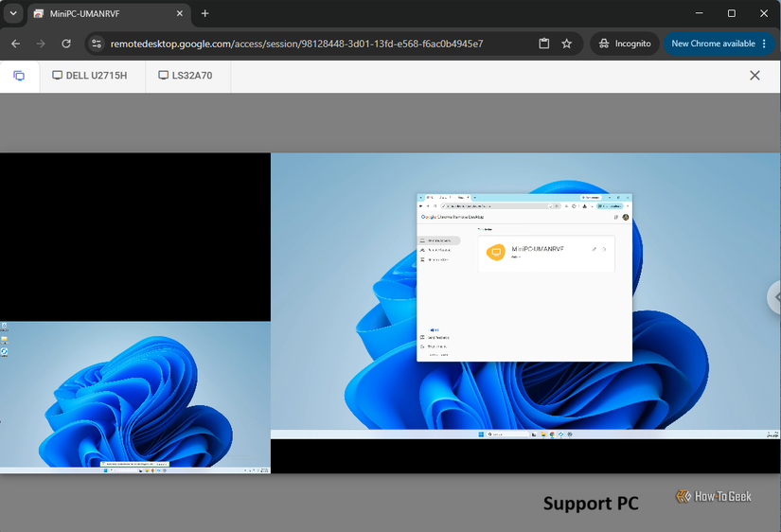
Task: Switch to the LS32A70 display tab
Action: [x=186, y=76]
